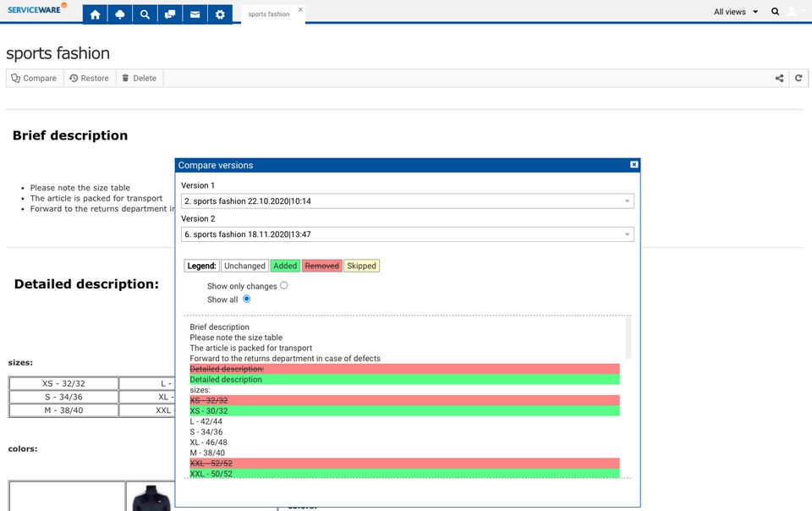
Task: Close the Compare versions dialog
Action: tap(634, 165)
